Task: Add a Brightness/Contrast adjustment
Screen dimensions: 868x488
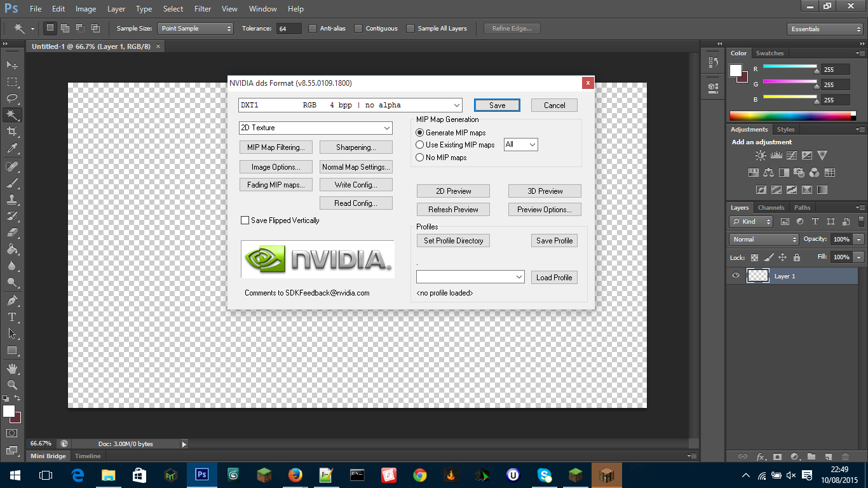Action: click(761, 155)
